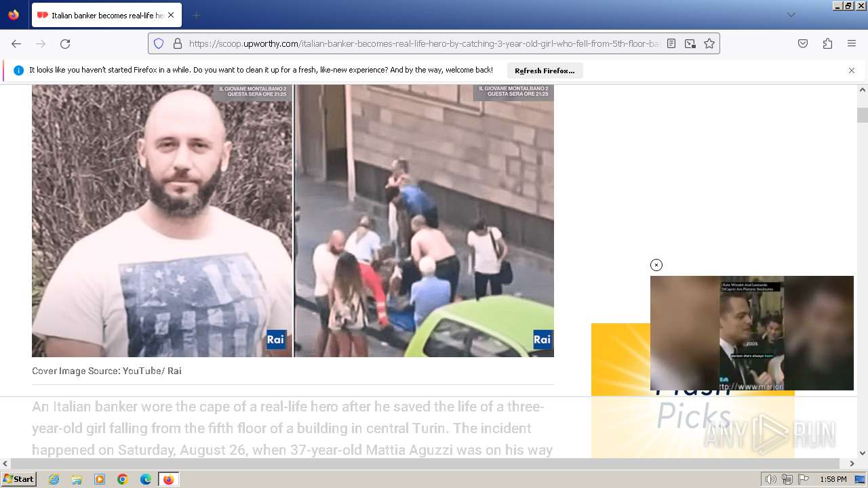Viewport: 868px width, 488px height.
Task: Open the volume speaker tray icon
Action: (771, 479)
